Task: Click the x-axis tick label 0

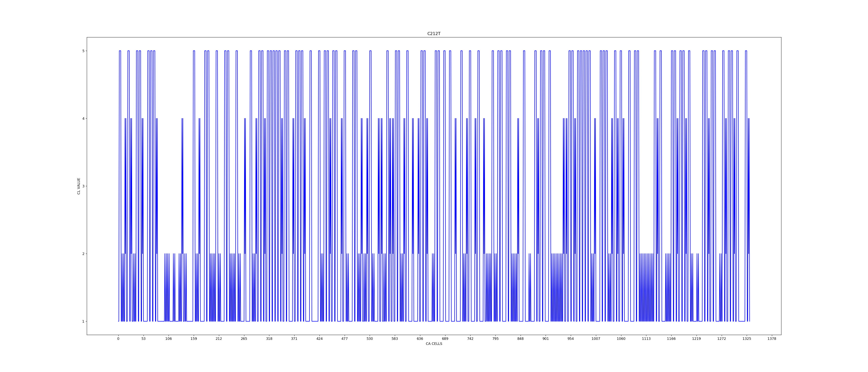Action: coord(118,339)
